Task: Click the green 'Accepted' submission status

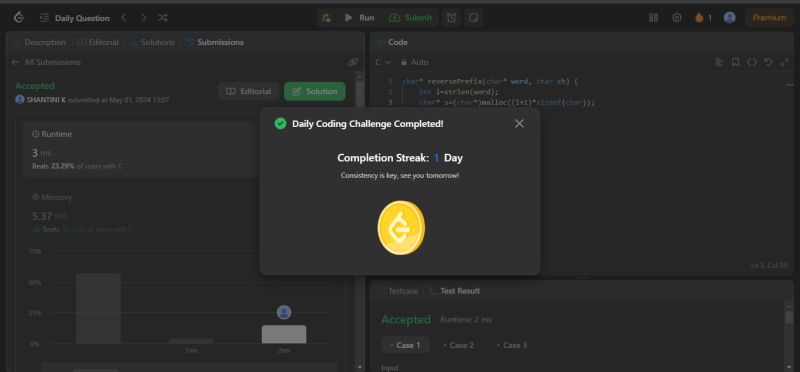Action: (35, 86)
